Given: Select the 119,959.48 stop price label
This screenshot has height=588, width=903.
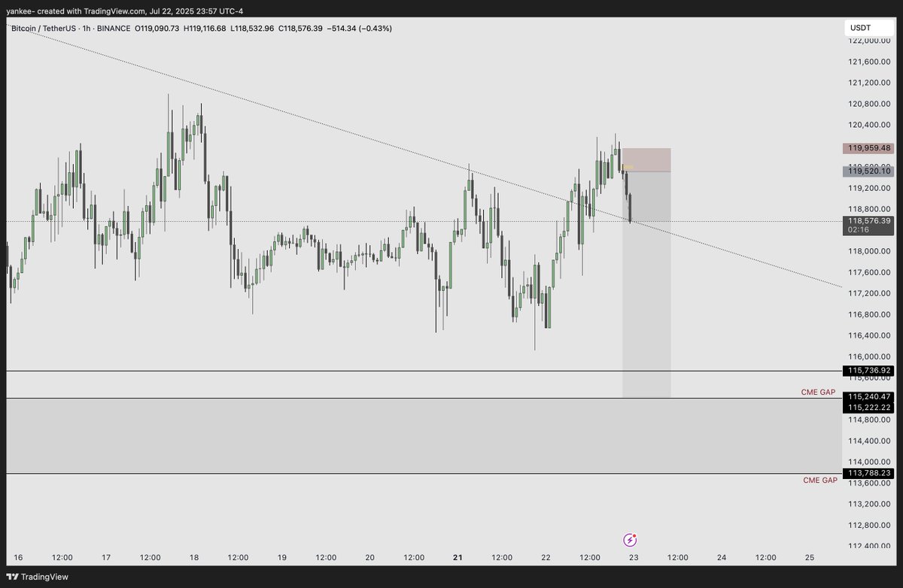Looking at the screenshot, I should point(869,148).
